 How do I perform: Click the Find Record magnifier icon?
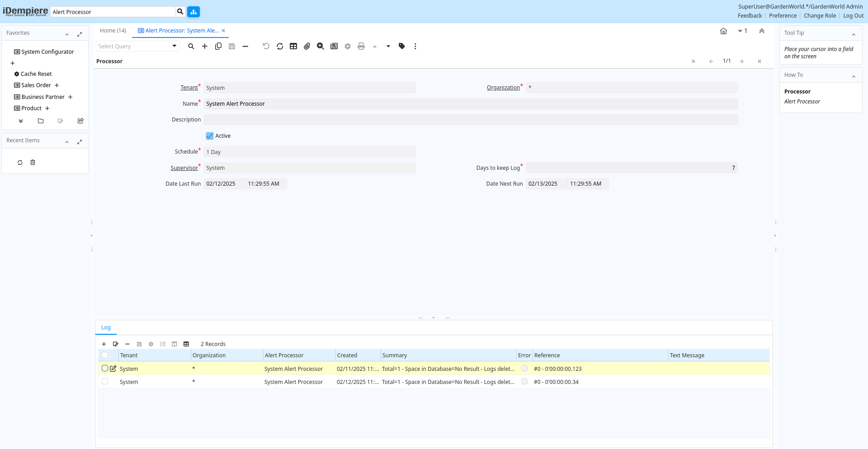pyautogui.click(x=191, y=46)
